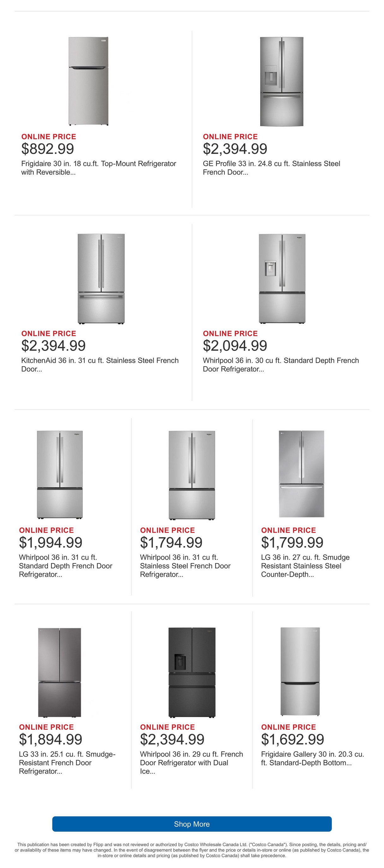The width and height of the screenshot is (384, 868).
Task: Click the $1,692.99 Frigidaire Gallery price
Action: click(292, 739)
